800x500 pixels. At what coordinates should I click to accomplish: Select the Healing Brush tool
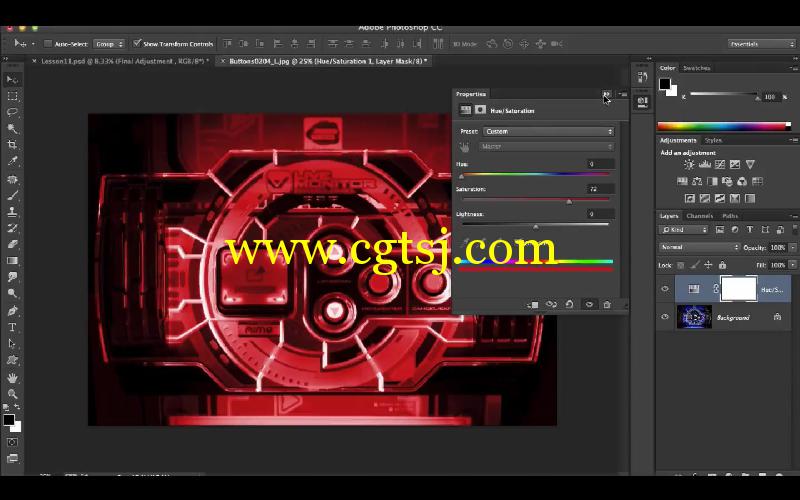tap(12, 179)
